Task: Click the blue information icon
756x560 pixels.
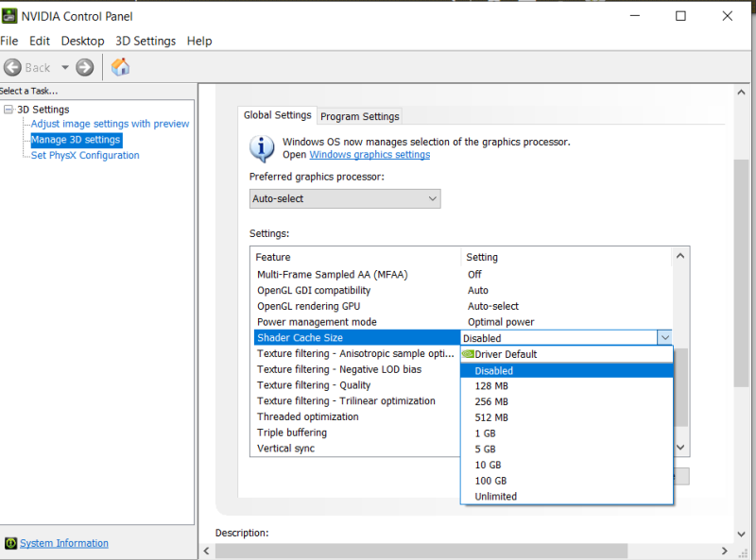Action: click(262, 148)
